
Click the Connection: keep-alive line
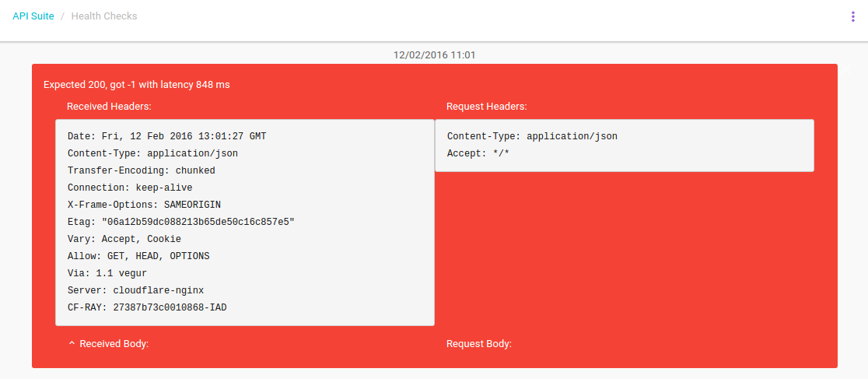pyautogui.click(x=130, y=188)
